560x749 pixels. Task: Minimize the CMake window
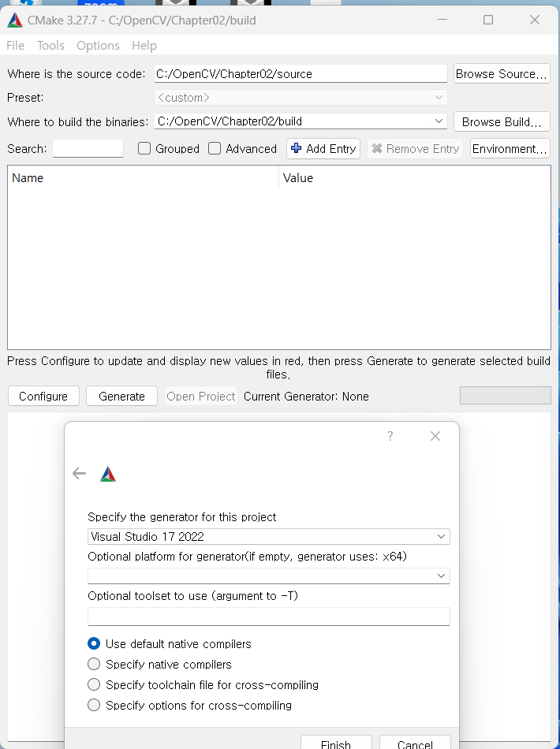[442, 20]
